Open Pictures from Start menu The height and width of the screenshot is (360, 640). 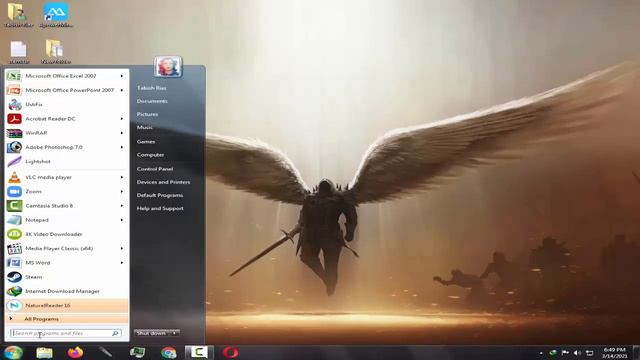coord(147,114)
